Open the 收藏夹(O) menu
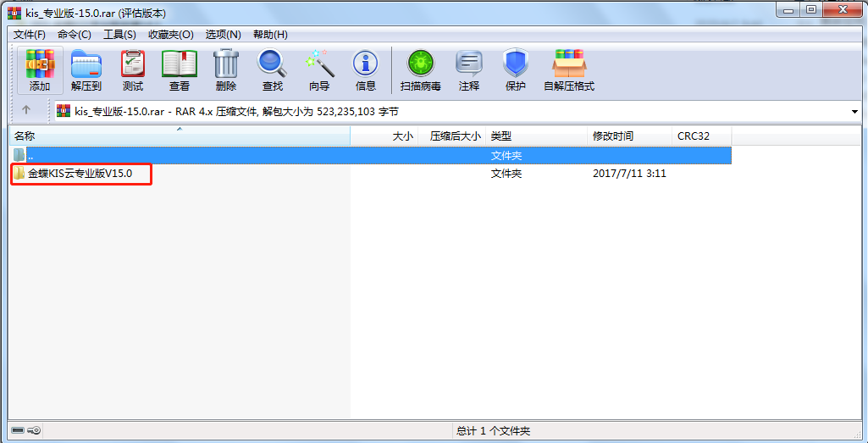 [x=171, y=35]
